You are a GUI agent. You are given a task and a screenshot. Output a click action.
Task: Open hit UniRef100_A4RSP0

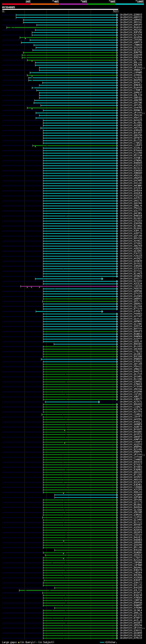point(131,25)
